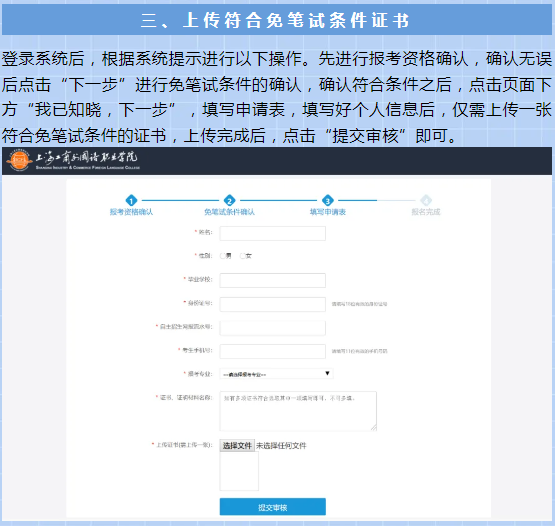Select step 3 填写申请表 marker
Screen dimensions: 555x526
(328, 201)
